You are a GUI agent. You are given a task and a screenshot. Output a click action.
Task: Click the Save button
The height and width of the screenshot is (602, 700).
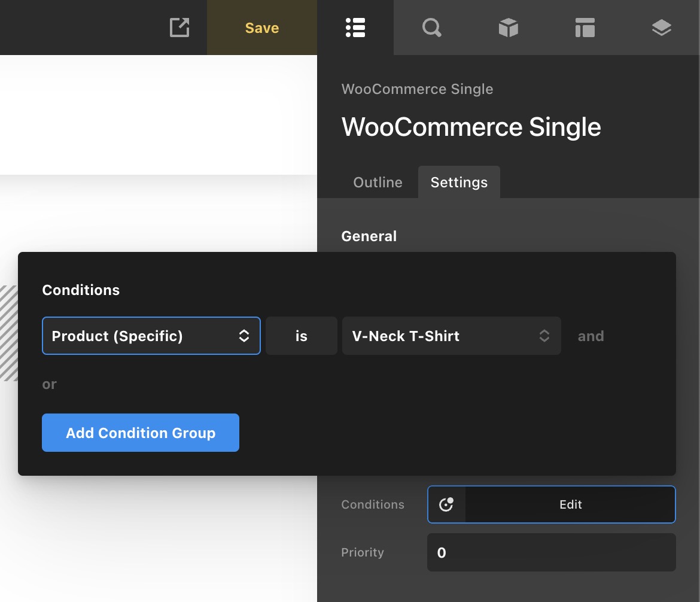[x=262, y=28]
